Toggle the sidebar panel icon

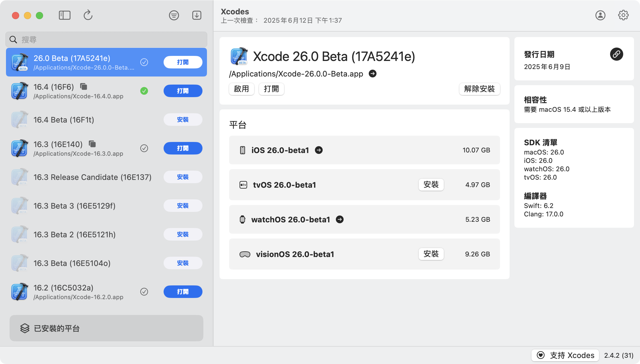click(x=65, y=15)
